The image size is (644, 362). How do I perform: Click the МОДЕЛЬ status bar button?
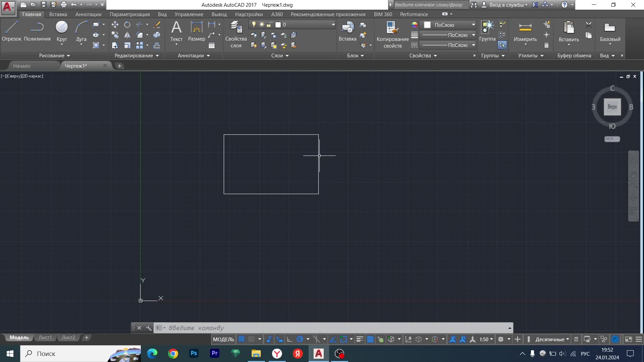[223, 339]
